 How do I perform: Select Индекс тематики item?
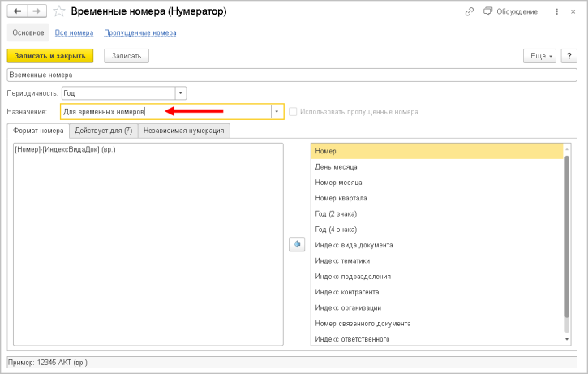click(x=437, y=260)
